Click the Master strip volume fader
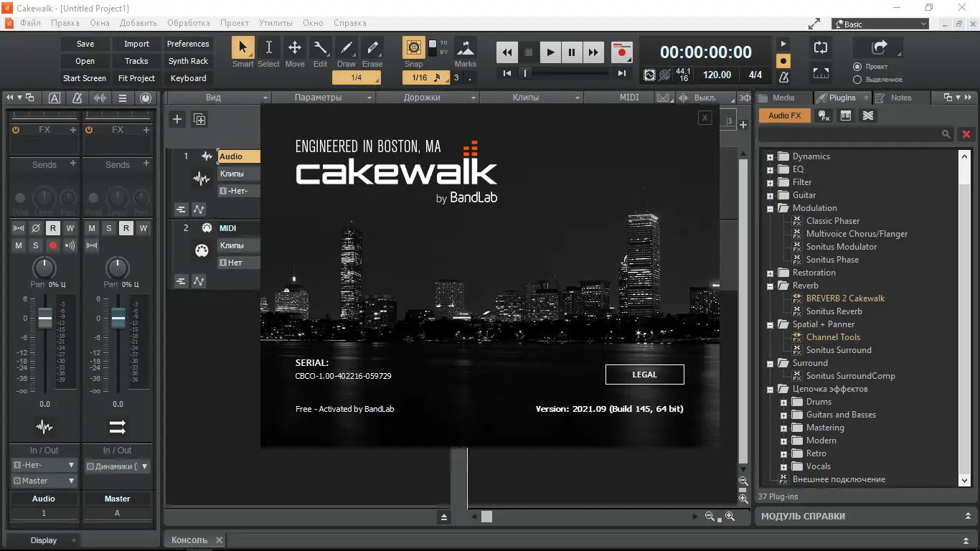The width and height of the screenshot is (980, 551). (118, 317)
